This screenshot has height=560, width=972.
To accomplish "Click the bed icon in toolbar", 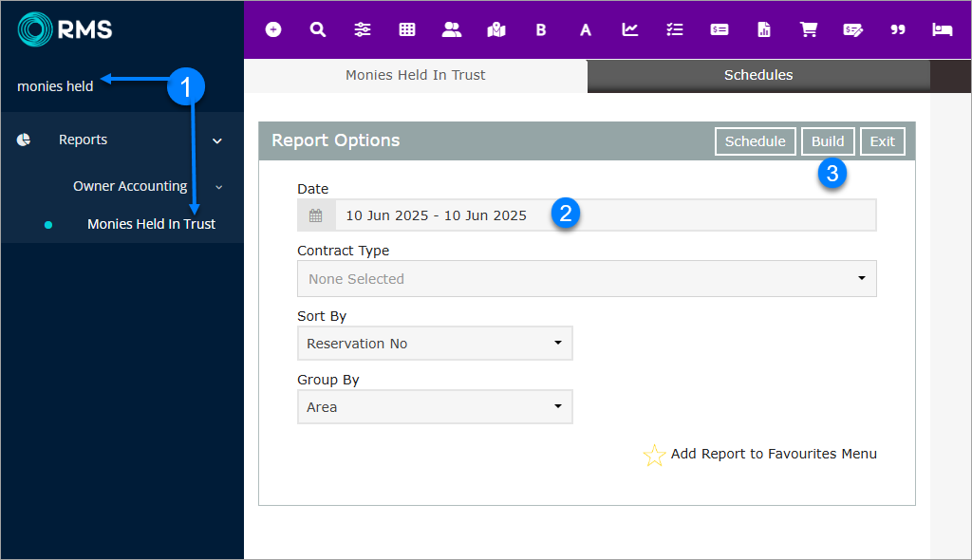I will [x=942, y=29].
